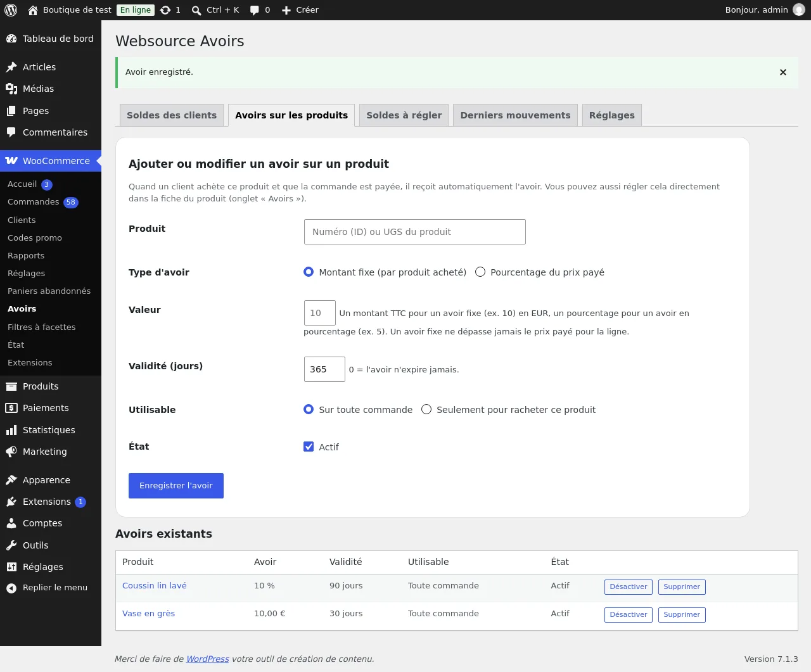Screen dimensions: 811x672
Task: Dismiss the 'Avoir enregistré' notice
Action: (783, 72)
